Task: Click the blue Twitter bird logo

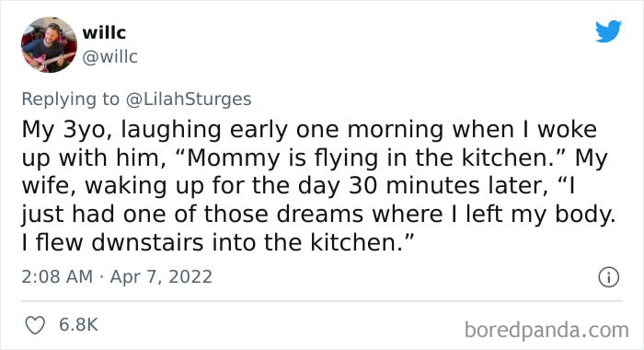Action: pos(608,30)
